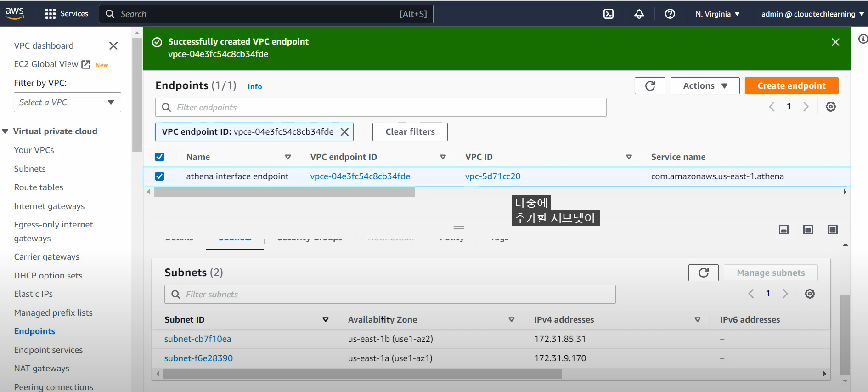Open Endpoint services in the sidebar

[x=48, y=350]
